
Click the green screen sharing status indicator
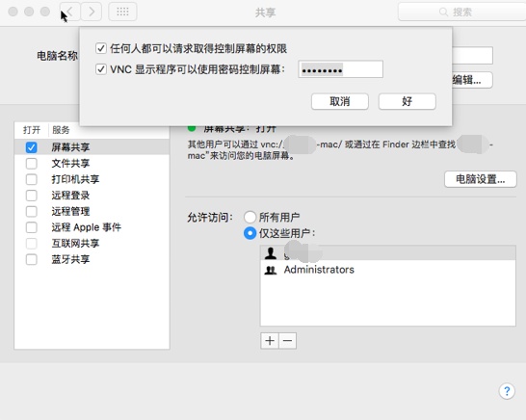coord(192,127)
